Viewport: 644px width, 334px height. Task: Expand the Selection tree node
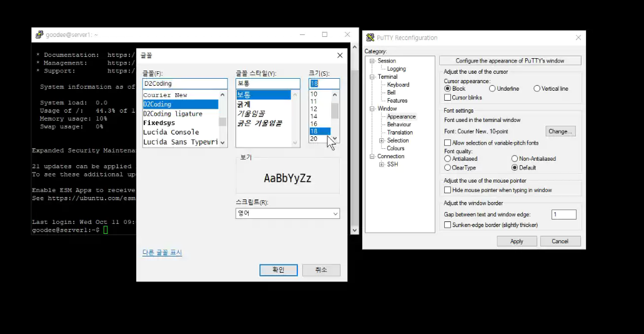[x=382, y=141]
